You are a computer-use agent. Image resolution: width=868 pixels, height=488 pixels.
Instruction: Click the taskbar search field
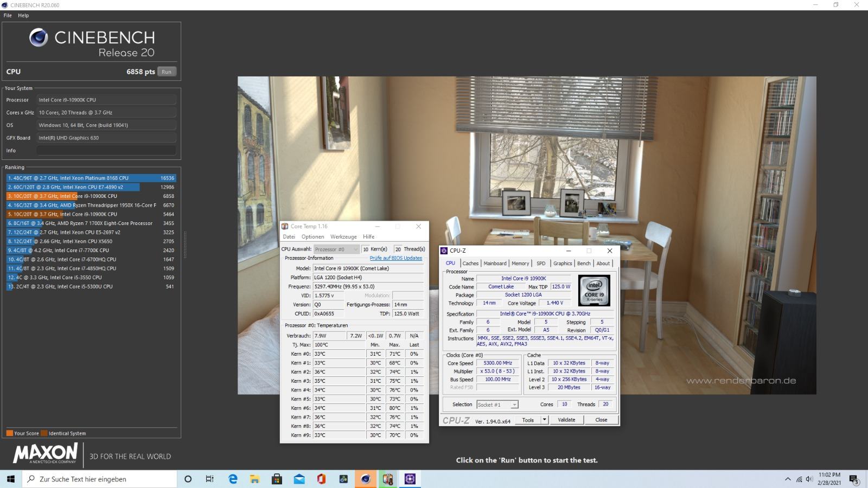click(x=100, y=479)
